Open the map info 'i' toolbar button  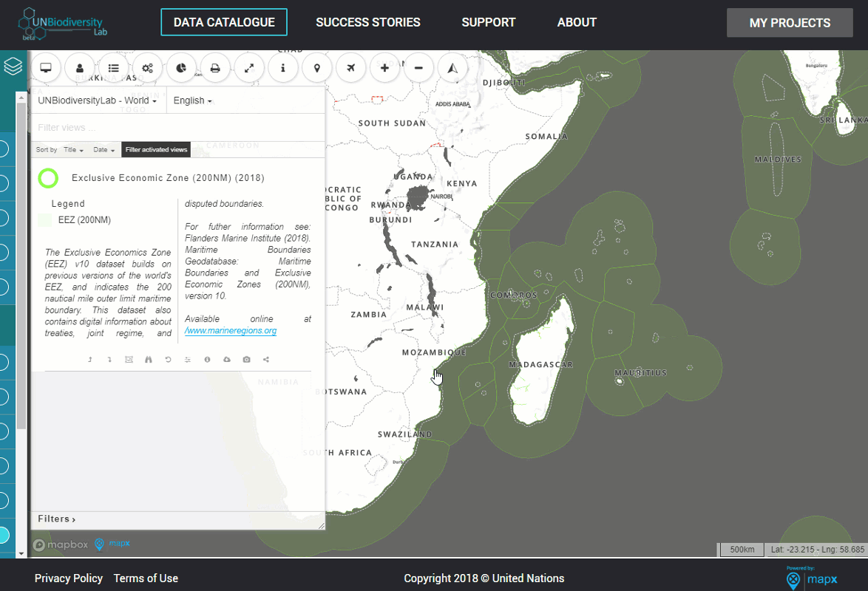click(x=283, y=68)
